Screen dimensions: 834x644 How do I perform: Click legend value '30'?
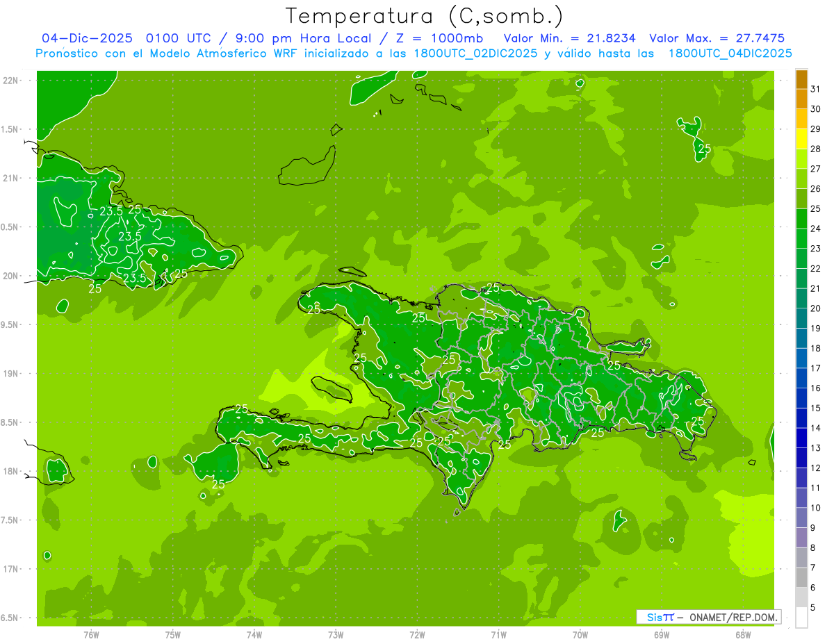tap(816, 109)
